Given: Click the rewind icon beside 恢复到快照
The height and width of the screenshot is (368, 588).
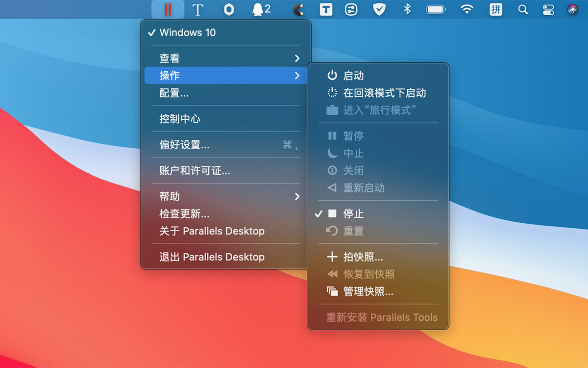Looking at the screenshot, I should pos(332,274).
